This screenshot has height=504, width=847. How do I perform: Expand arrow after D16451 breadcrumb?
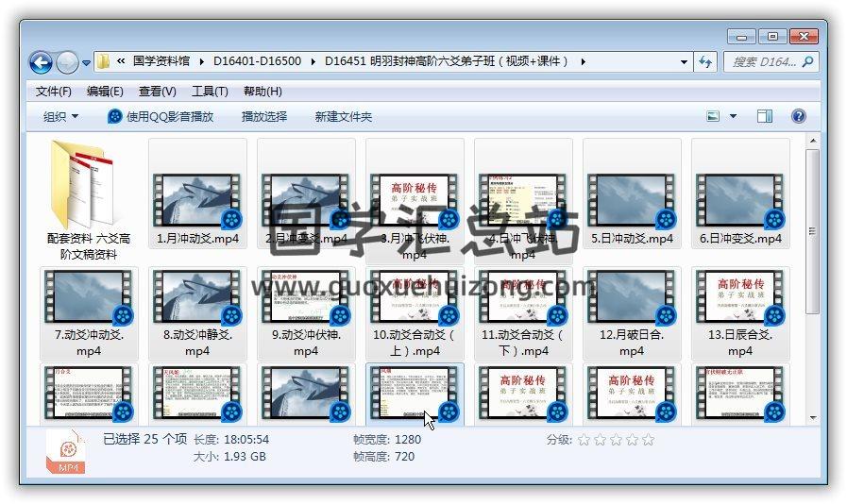pyautogui.click(x=583, y=61)
